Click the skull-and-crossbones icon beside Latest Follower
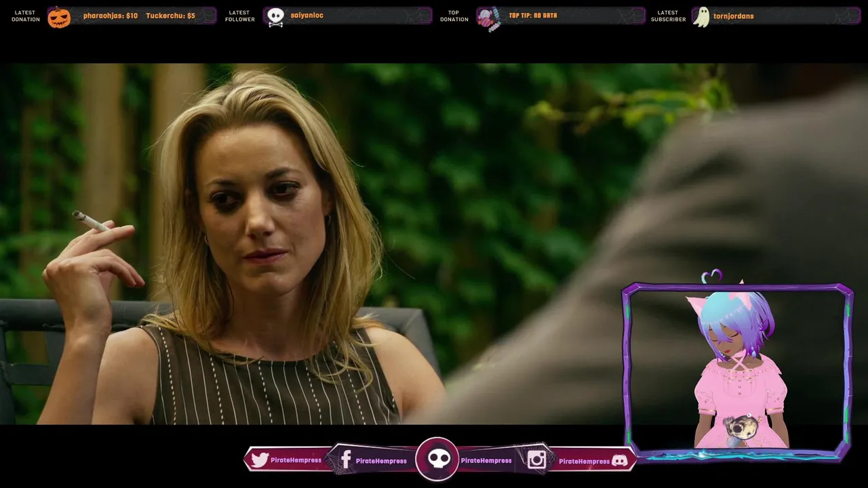 (x=275, y=17)
